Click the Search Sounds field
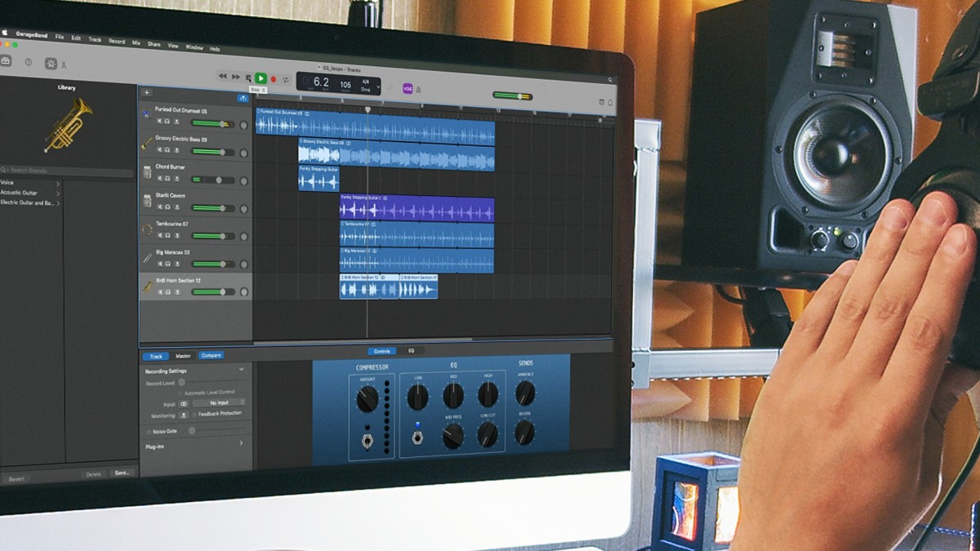The width and height of the screenshot is (980, 551). pos(67,171)
